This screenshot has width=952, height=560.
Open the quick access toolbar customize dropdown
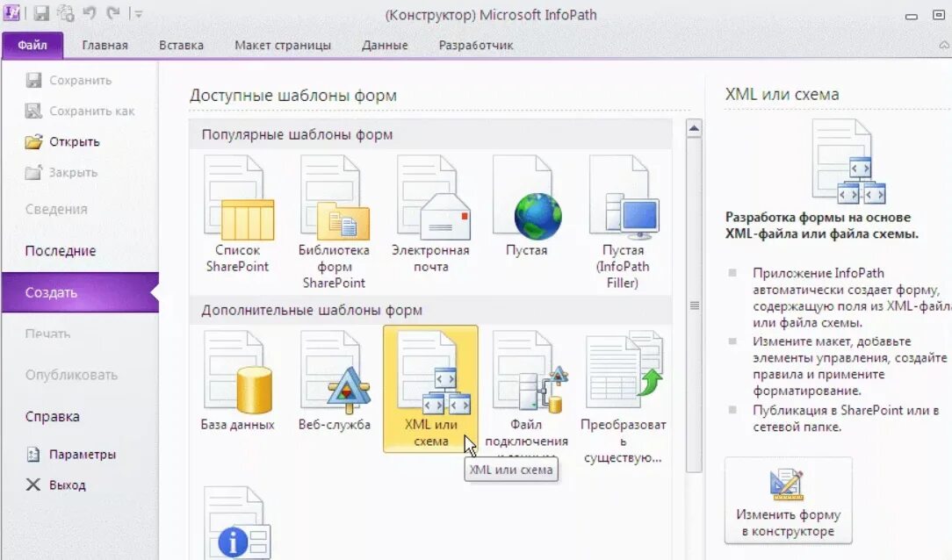pyautogui.click(x=139, y=13)
